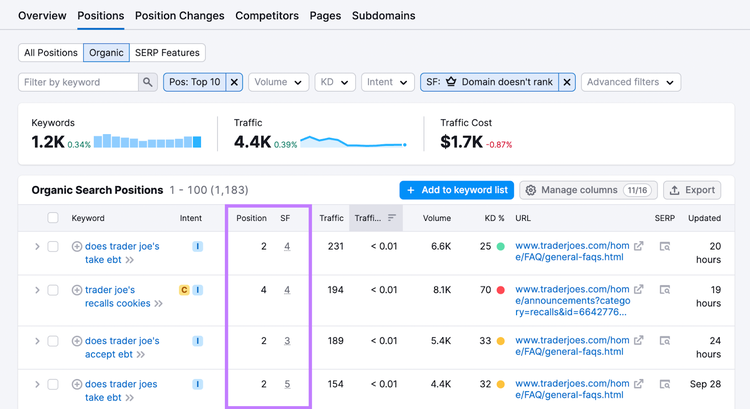Click the Traffic % sort icon
The image size is (750, 409).
(392, 218)
